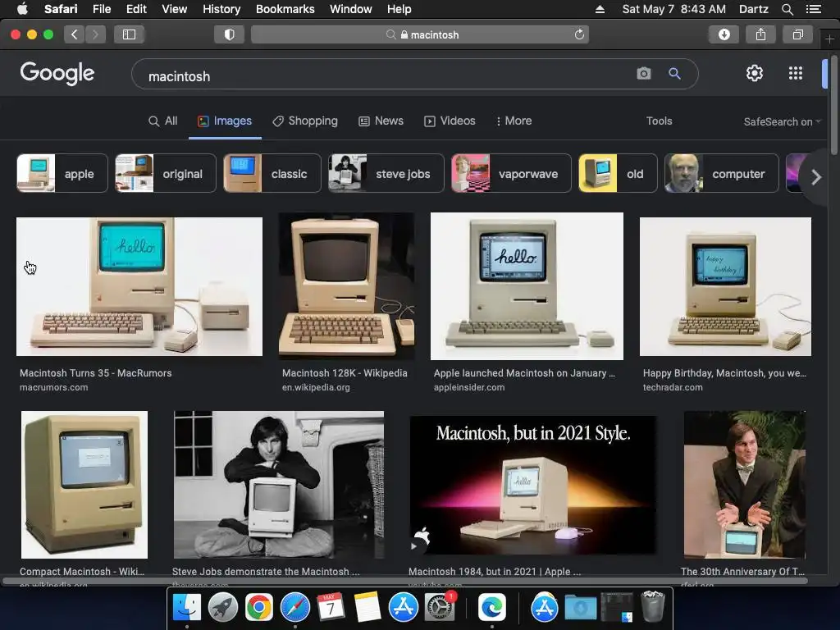Open the History menu

pos(221,9)
